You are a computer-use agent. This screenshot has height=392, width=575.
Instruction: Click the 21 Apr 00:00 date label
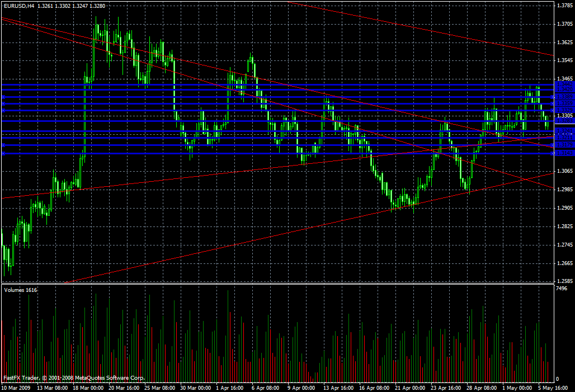click(410, 388)
